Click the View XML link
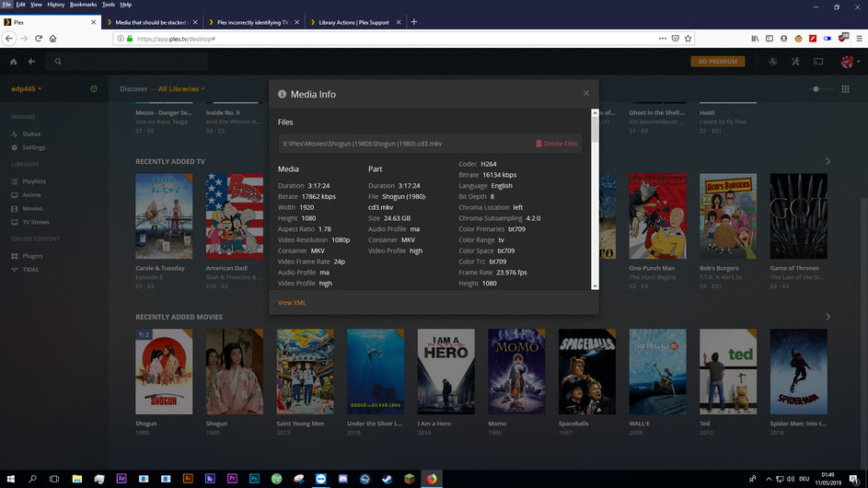This screenshot has width=868, height=488. pos(292,302)
